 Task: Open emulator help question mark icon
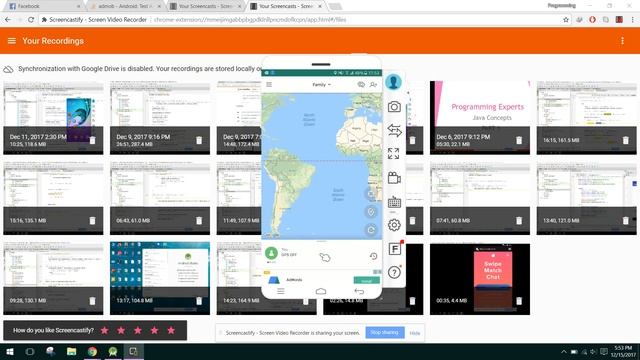394,272
